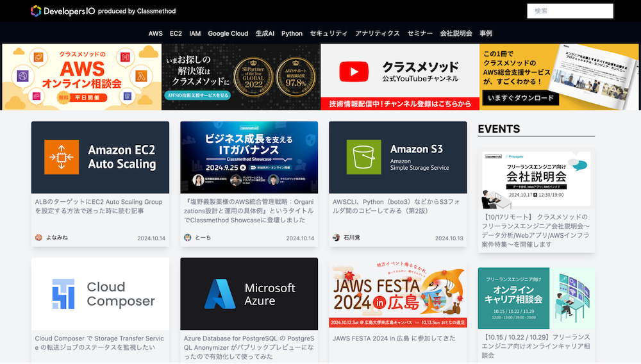The image size is (641, 364).
Task: Click the EVENTS heading
Action: [499, 129]
